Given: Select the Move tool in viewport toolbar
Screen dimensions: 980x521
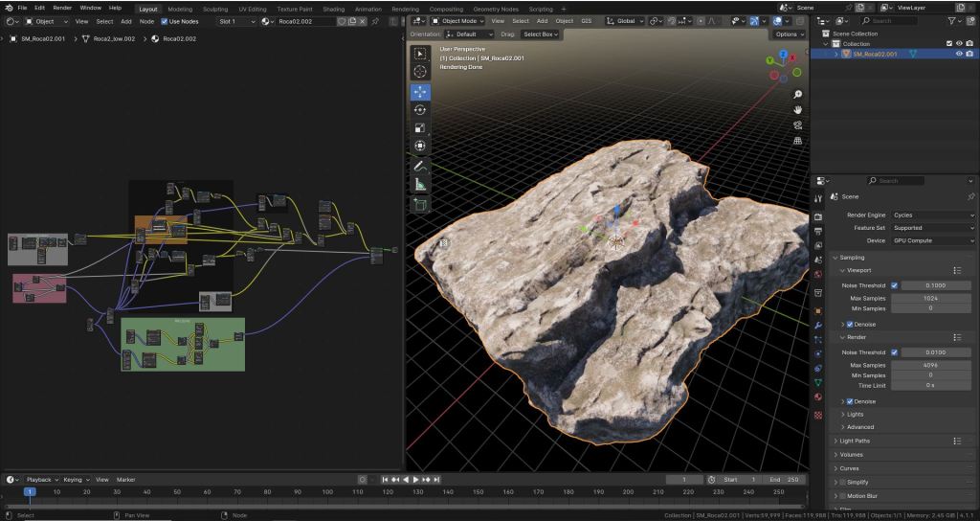Looking at the screenshot, I should coord(420,92).
